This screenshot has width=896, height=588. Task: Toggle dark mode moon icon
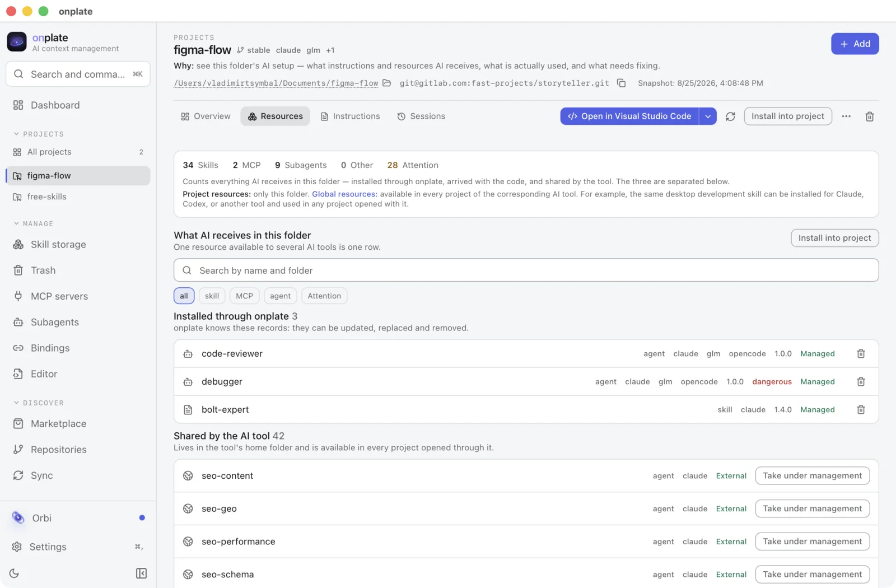pyautogui.click(x=15, y=573)
